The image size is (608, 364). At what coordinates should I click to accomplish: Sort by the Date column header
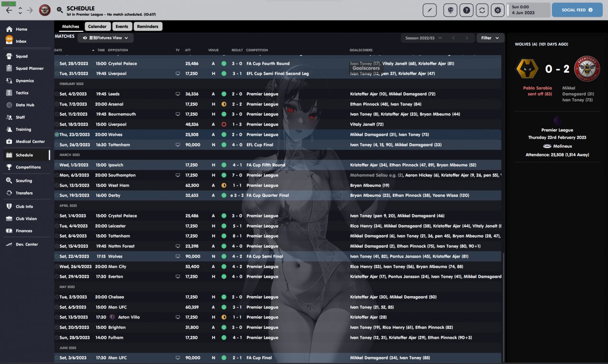(x=58, y=50)
